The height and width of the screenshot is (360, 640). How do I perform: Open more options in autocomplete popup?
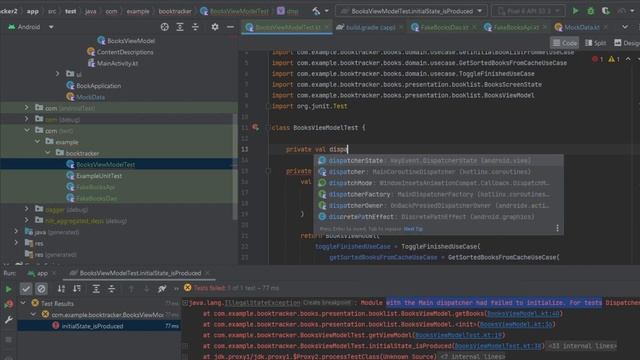pos(557,228)
